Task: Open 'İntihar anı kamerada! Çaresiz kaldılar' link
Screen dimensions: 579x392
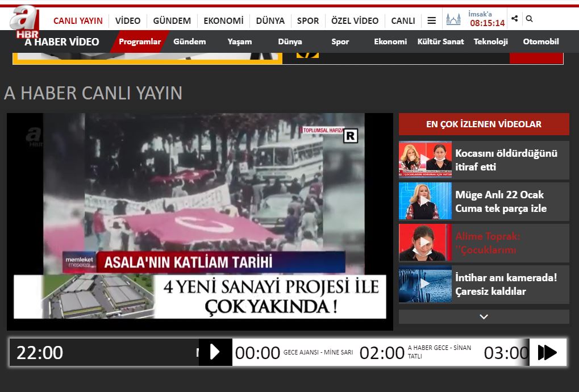Action: click(x=506, y=284)
